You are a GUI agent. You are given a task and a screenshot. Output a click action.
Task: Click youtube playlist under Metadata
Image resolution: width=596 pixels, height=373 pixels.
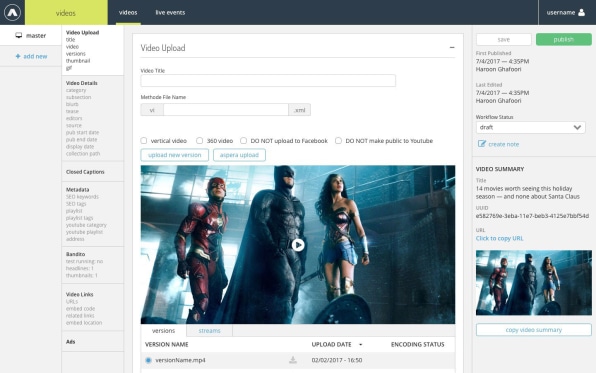(x=84, y=232)
